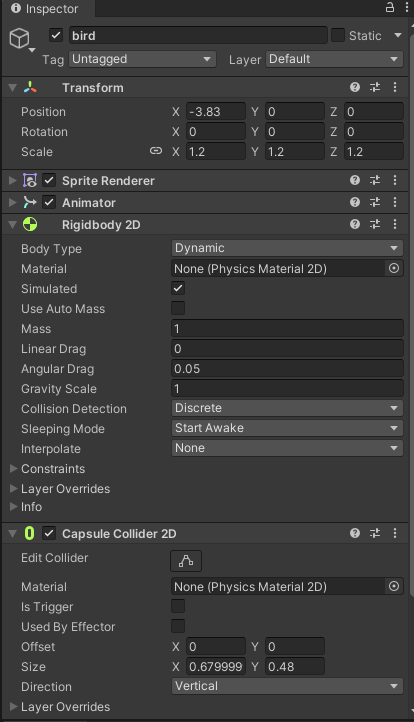Viewport: 414px width, 722px height.
Task: Disable the Simulated checkbox
Action: pos(178,288)
